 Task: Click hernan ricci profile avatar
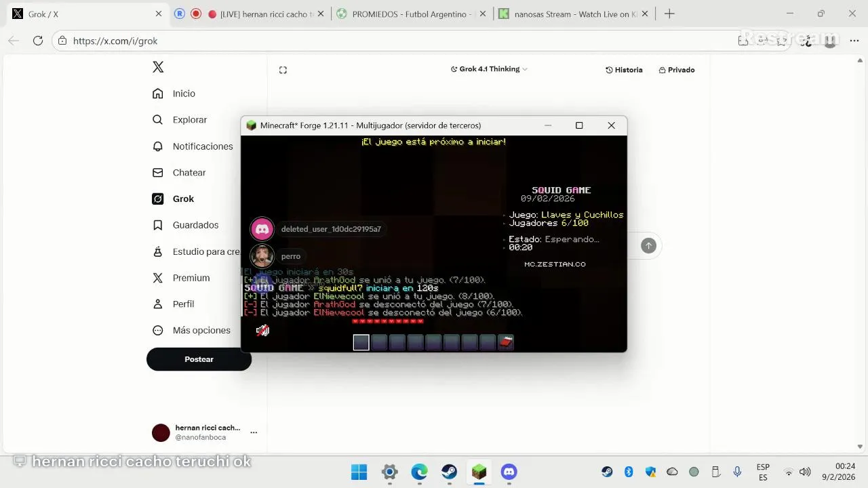(x=161, y=432)
